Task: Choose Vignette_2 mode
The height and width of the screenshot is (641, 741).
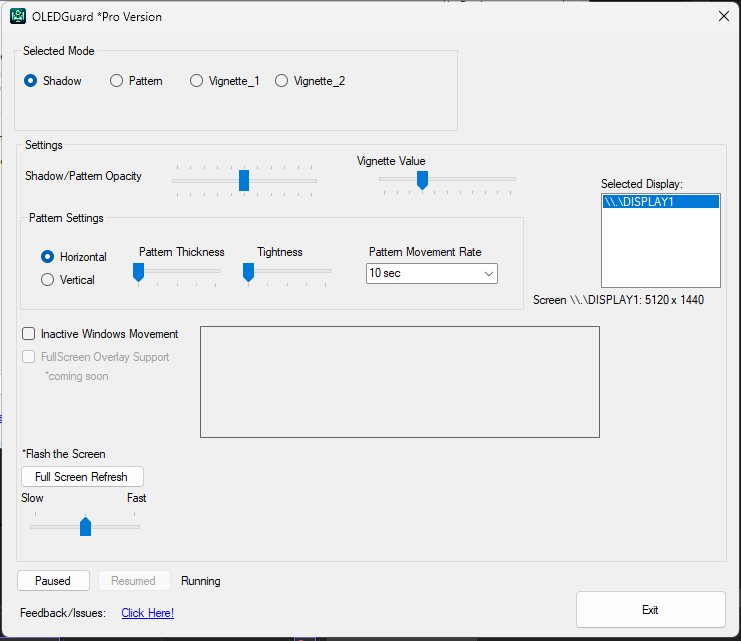Action: [281, 81]
